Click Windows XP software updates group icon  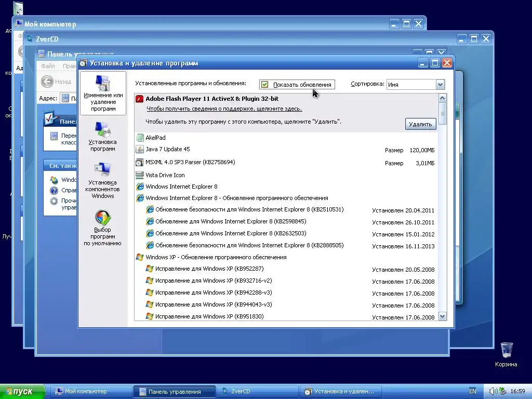tap(140, 257)
